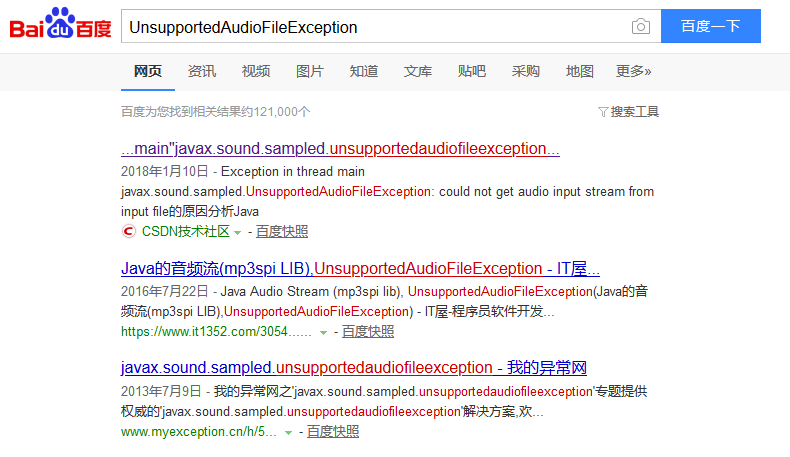Open the 采购 tab
Viewport: 790px width, 457px height.
[525, 72]
